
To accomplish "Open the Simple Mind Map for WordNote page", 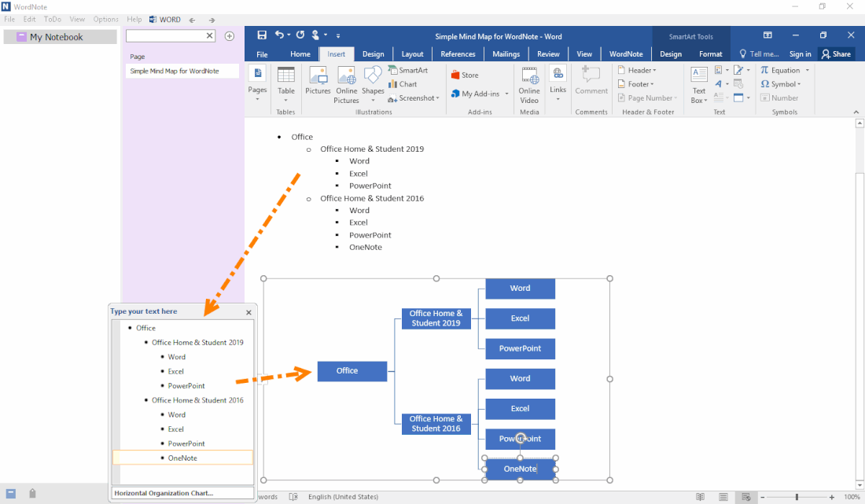I will [x=182, y=71].
